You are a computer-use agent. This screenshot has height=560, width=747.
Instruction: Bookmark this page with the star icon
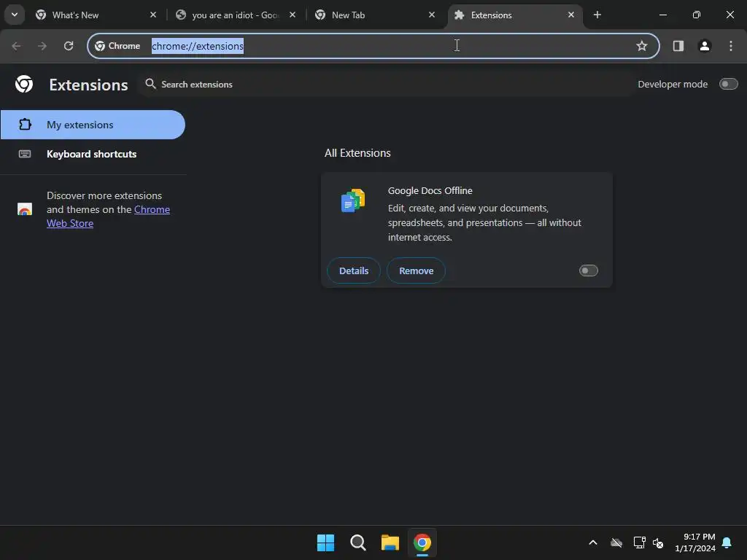642,46
